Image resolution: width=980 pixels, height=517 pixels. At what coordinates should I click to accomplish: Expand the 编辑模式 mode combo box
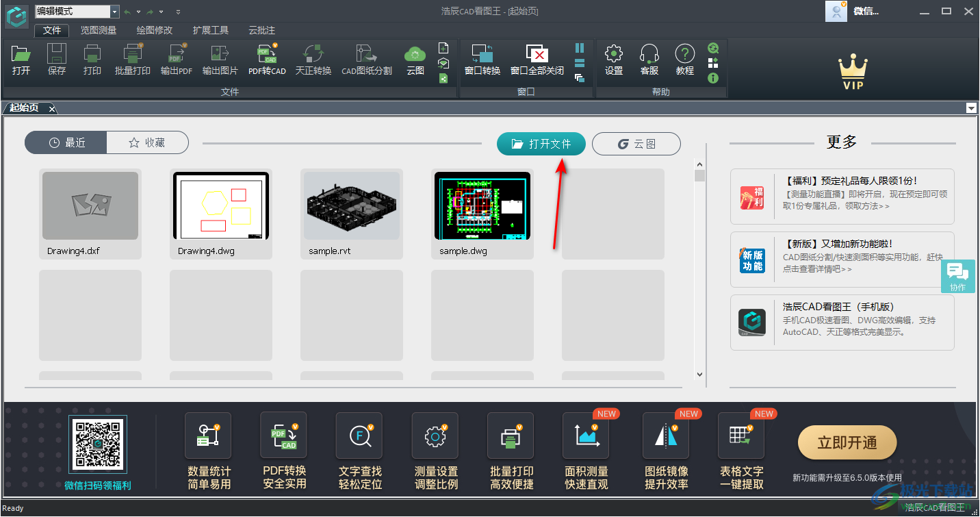pos(113,11)
